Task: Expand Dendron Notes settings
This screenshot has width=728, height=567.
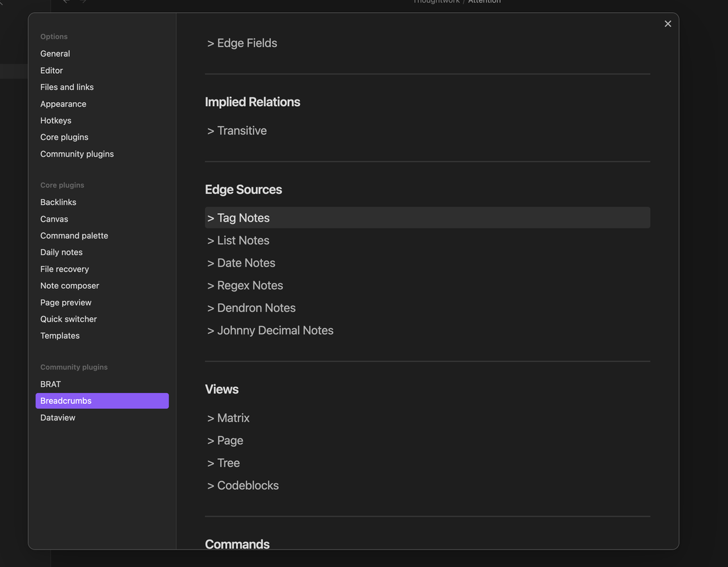Action: [x=251, y=308]
